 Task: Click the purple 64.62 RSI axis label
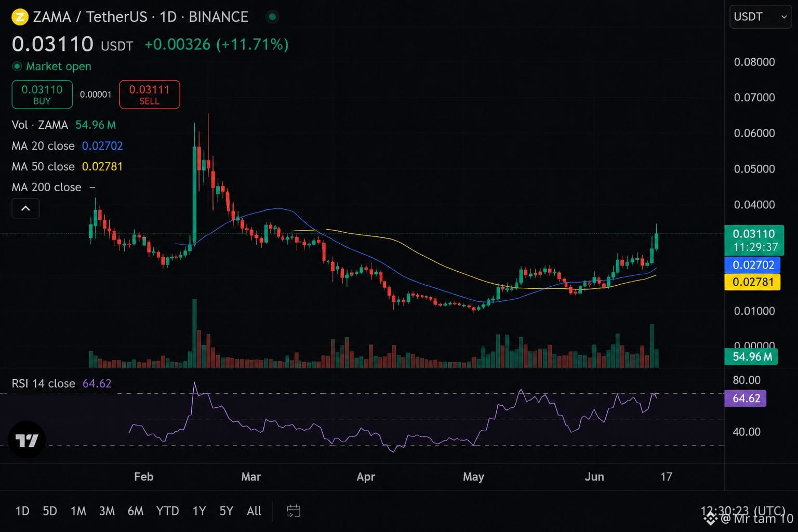coord(746,398)
